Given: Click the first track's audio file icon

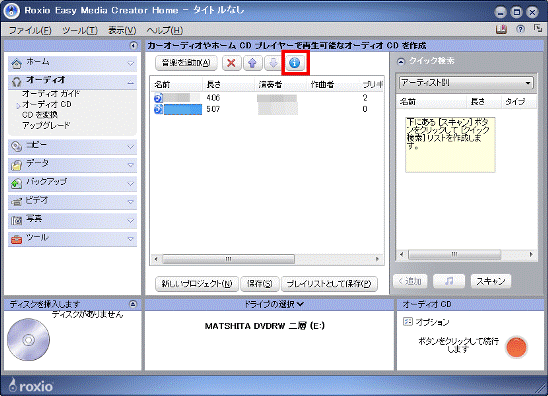Looking at the screenshot, I should point(158,98).
